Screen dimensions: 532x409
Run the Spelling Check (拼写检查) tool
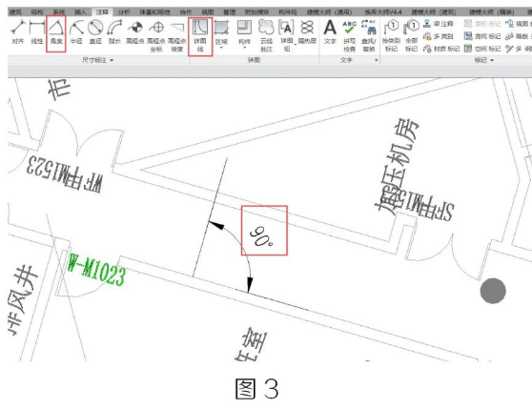tap(350, 35)
